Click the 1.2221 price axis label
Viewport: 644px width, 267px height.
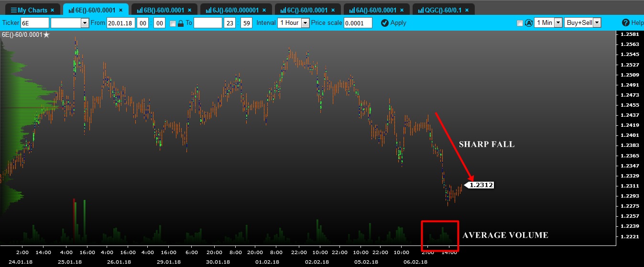(629, 237)
